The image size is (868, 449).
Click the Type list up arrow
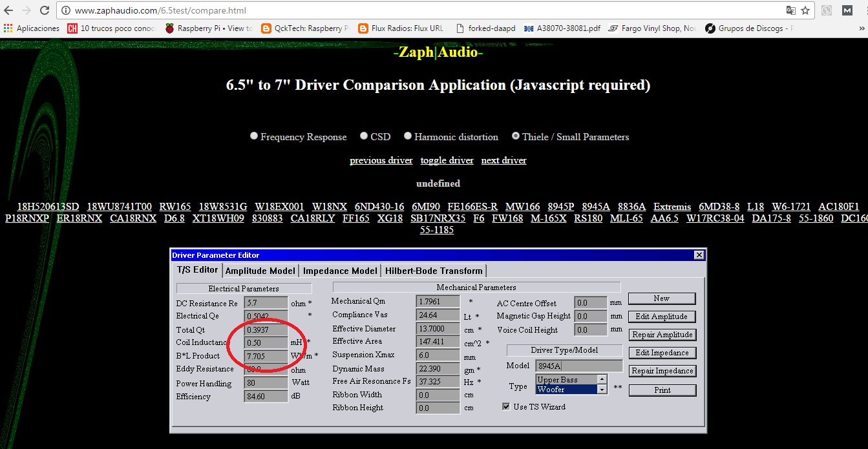coord(602,380)
